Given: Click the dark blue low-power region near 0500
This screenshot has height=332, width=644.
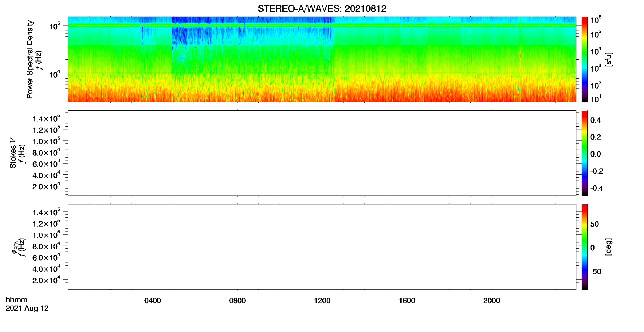Looking at the screenshot, I should click(179, 36).
